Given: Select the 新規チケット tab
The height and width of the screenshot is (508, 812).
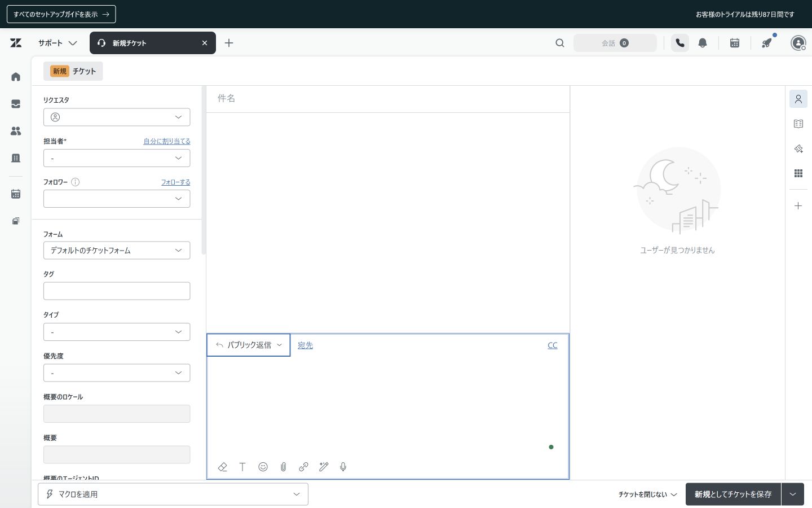Looking at the screenshot, I should coord(153,43).
